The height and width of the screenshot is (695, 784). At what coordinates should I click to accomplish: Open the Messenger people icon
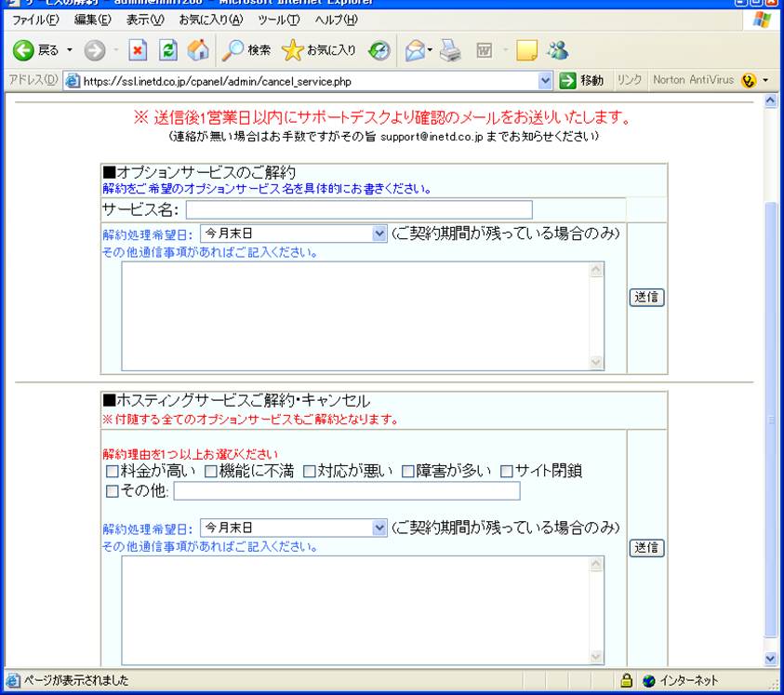[557, 50]
